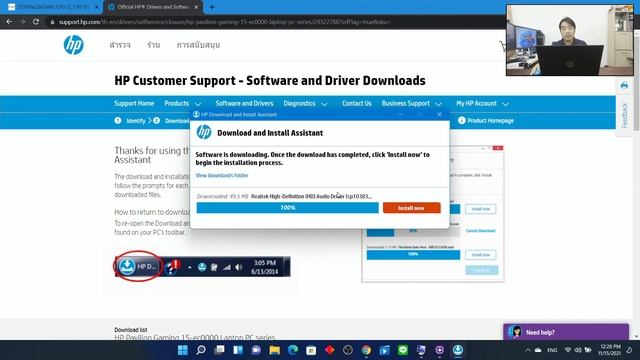Screen dimensions: 640x360
Task: Click the battery icon in the system tray
Action: 588,350
